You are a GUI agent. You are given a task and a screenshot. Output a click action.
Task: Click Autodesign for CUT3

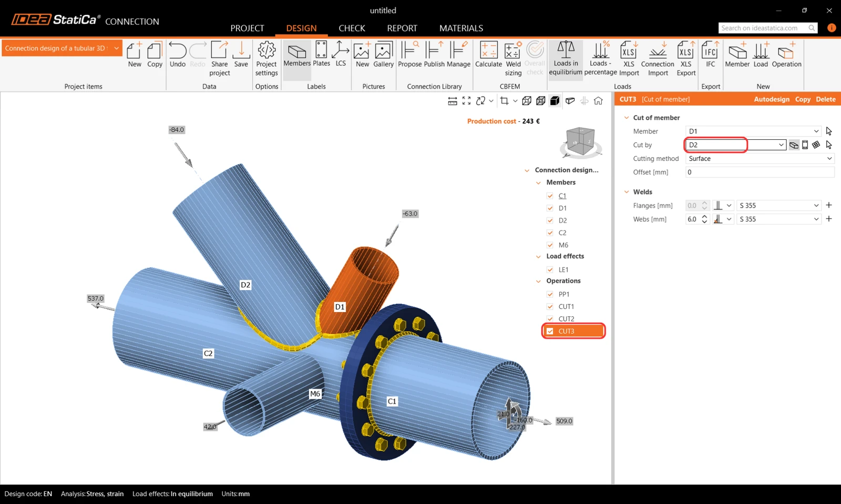click(x=771, y=99)
